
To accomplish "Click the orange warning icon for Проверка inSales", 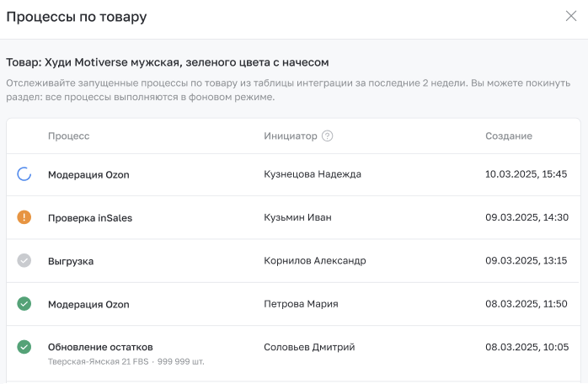I will coord(24,217).
